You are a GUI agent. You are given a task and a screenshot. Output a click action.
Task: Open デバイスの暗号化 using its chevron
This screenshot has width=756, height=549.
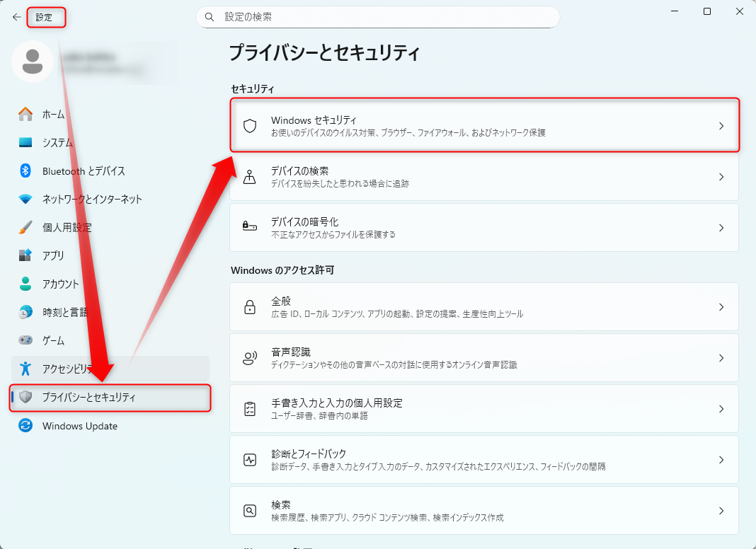pos(721,228)
